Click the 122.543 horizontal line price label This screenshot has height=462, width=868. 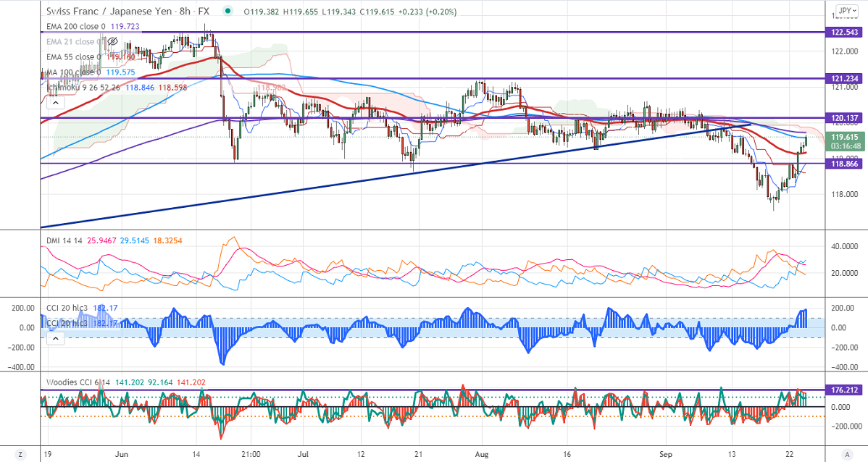(x=844, y=33)
